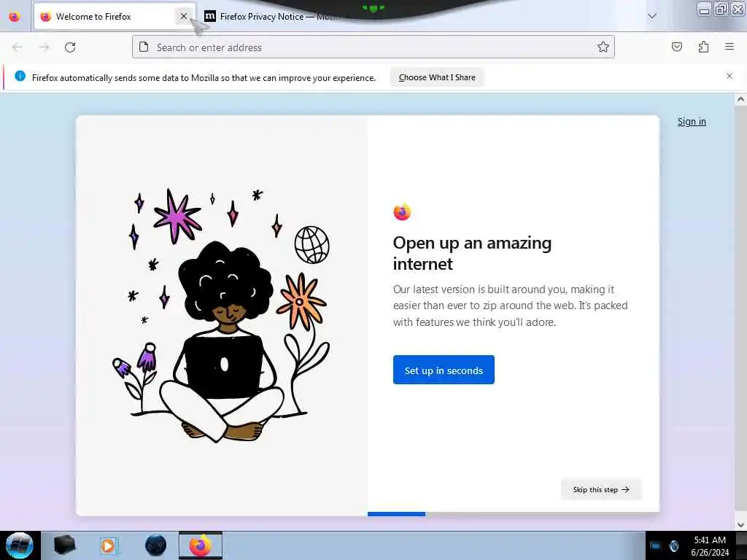747x560 pixels.
Task: Click the Search or enter address field
Action: pyautogui.click(x=373, y=47)
